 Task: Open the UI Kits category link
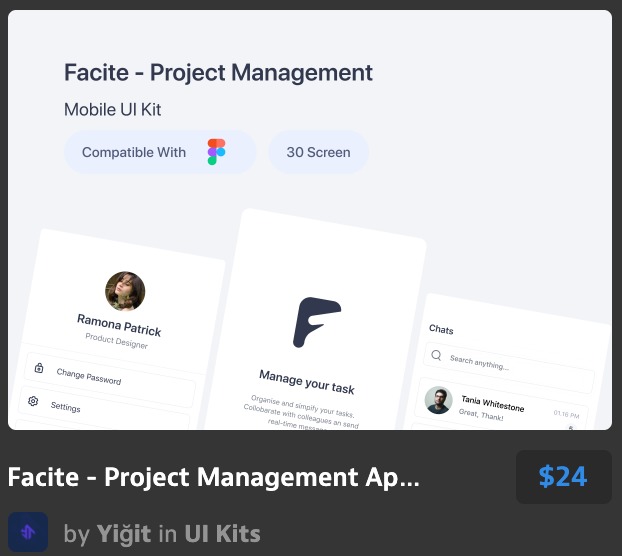tap(222, 534)
